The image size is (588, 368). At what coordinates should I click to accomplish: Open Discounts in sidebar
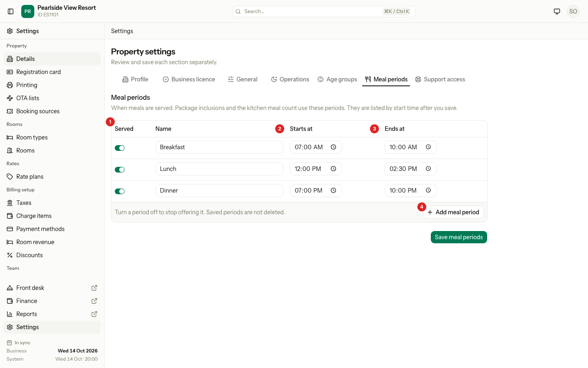52,255
